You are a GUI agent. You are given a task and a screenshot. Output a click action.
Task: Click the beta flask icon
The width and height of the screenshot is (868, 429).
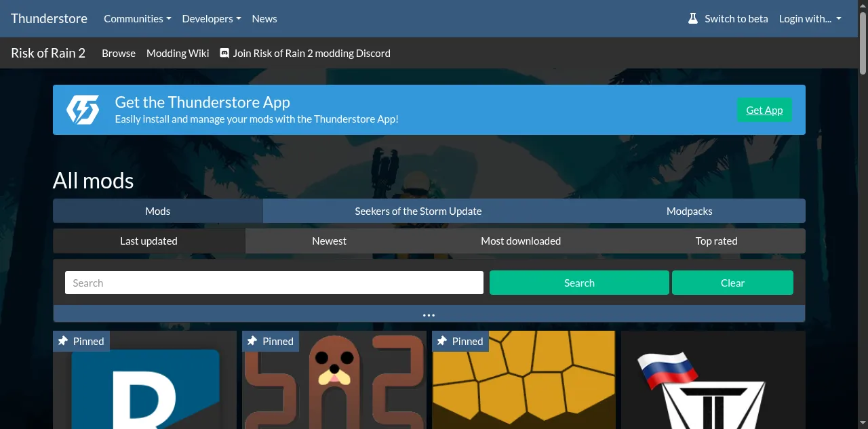click(x=693, y=18)
